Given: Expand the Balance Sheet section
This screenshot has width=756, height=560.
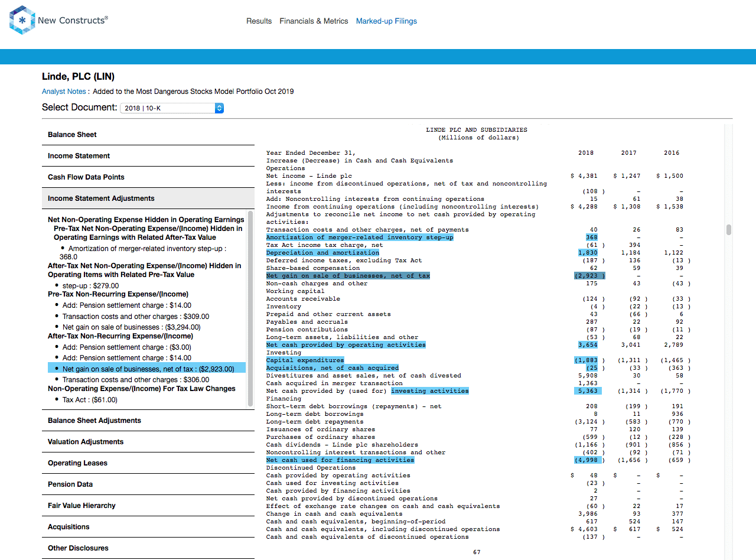Looking at the screenshot, I should point(148,135).
